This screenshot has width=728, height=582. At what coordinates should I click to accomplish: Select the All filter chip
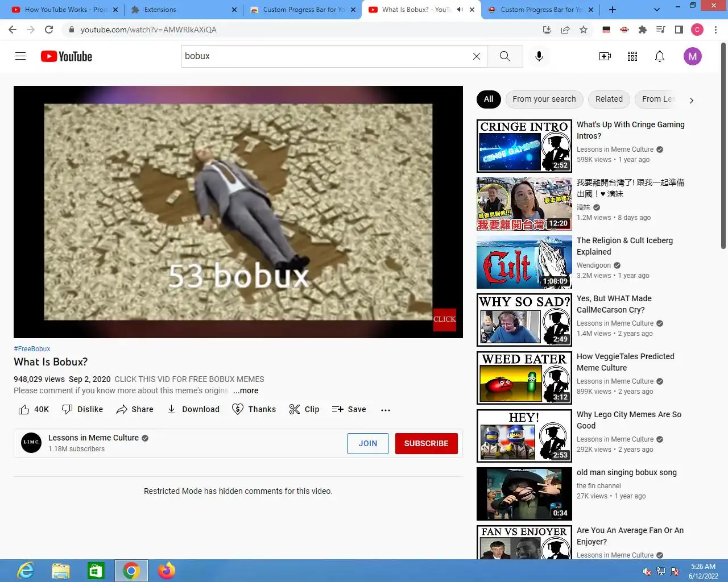pyautogui.click(x=489, y=99)
